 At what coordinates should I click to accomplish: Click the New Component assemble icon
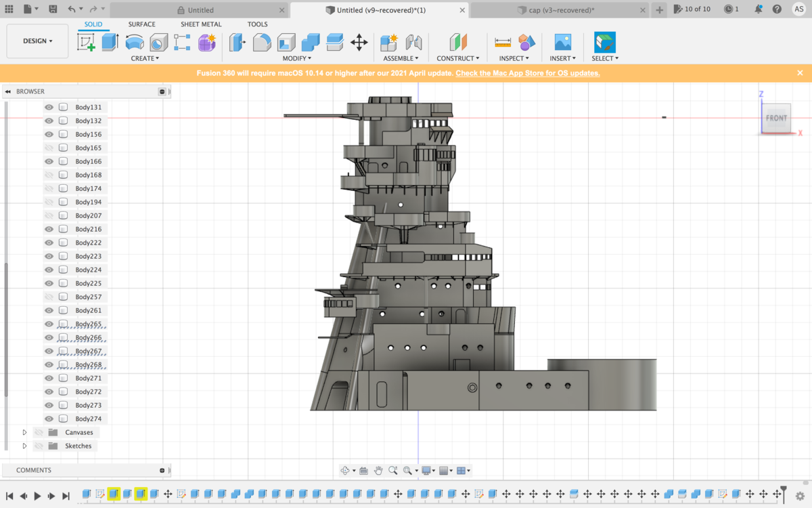(388, 43)
